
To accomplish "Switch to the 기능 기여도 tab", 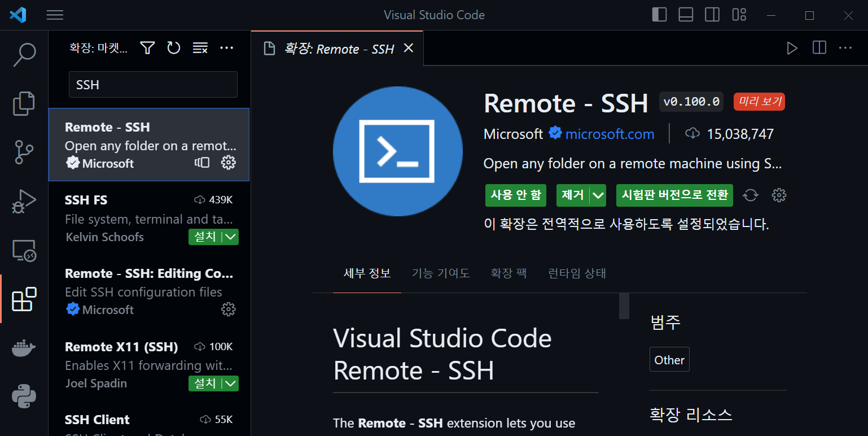I will [441, 273].
